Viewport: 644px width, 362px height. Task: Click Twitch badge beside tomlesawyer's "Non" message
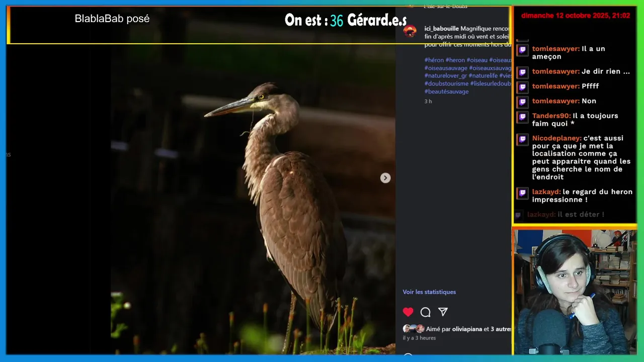point(523,102)
